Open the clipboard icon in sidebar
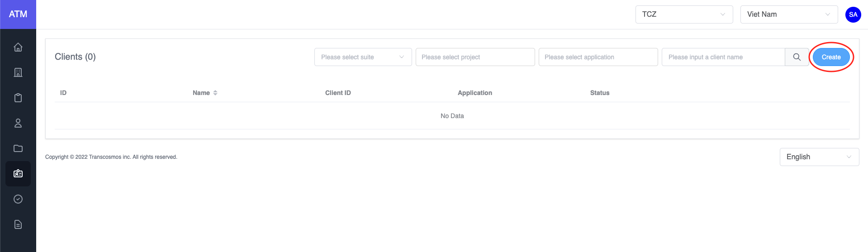Screen dimensions: 868x252 pyautogui.click(x=18, y=98)
